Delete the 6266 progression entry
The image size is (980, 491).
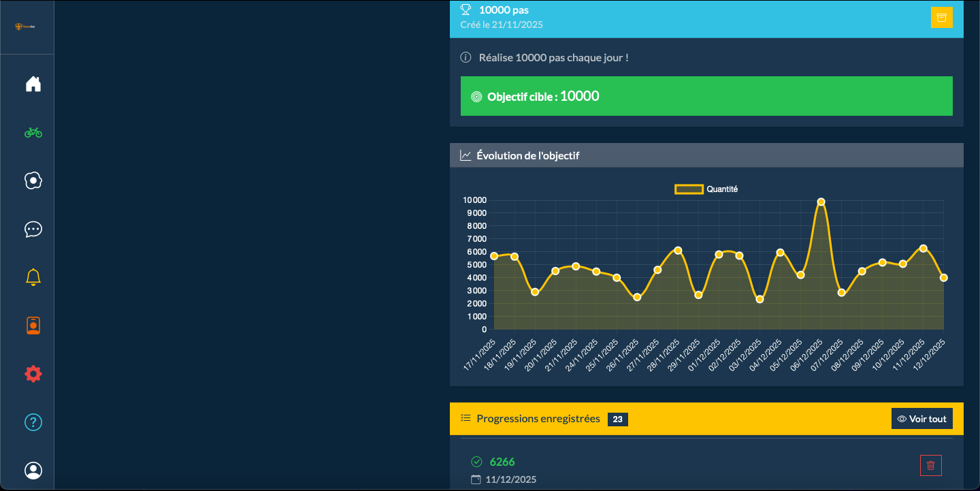(930, 466)
